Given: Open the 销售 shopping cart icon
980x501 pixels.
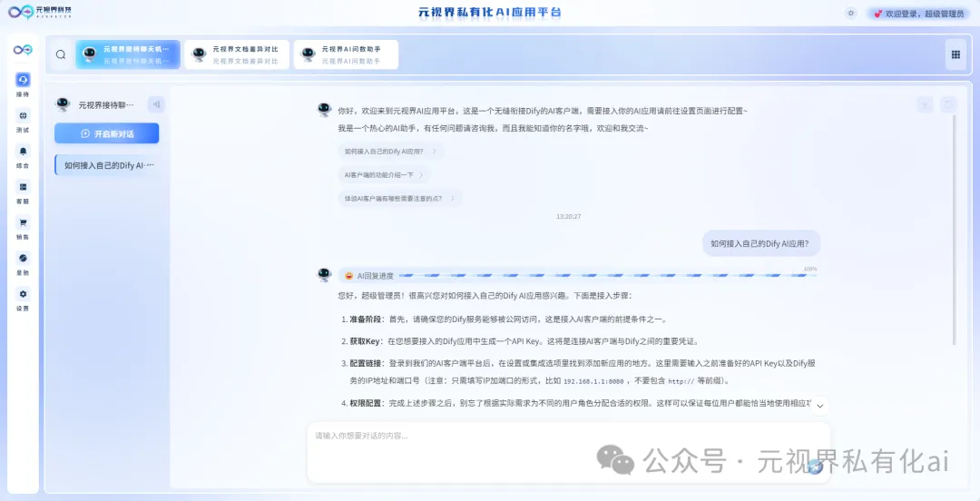Looking at the screenshot, I should coord(23,222).
